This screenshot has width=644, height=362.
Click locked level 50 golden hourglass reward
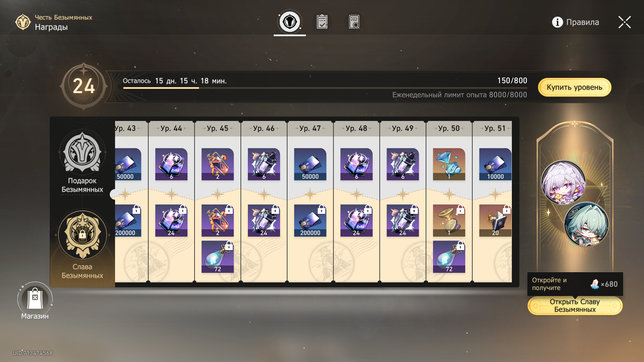449,221
